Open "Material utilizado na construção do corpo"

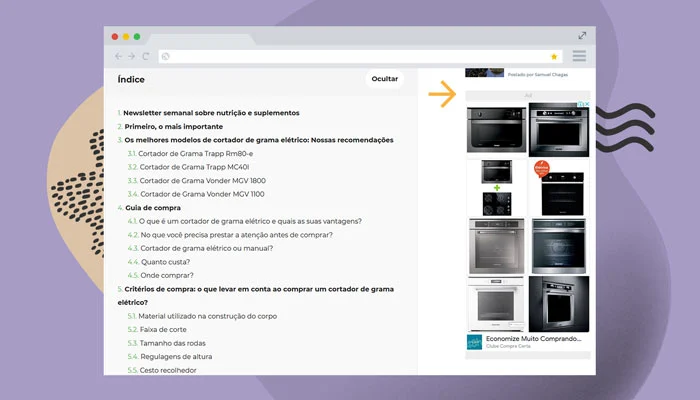click(208, 316)
